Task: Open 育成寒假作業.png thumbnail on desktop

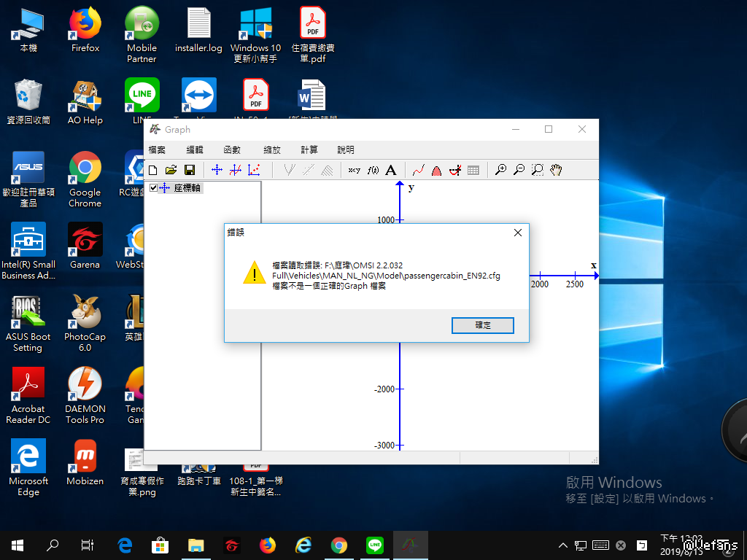Action: point(142,472)
